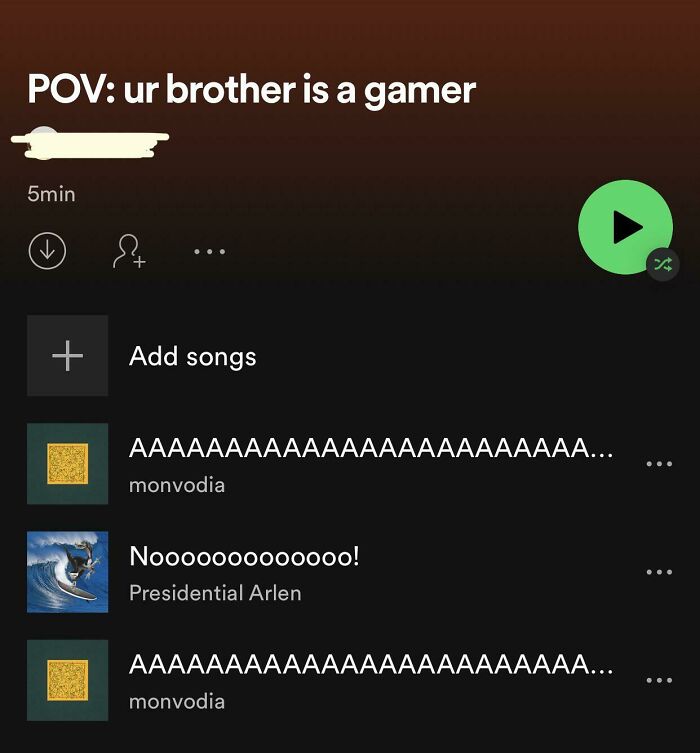Open the playlist's three-dot options menu

209,251
